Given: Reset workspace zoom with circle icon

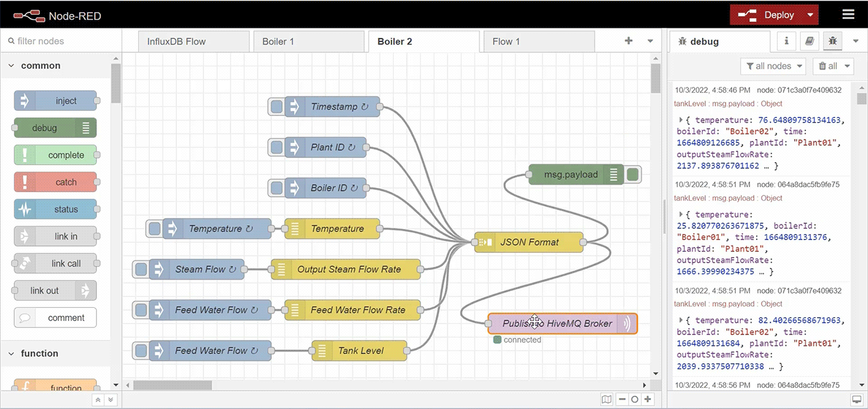Looking at the screenshot, I should tap(635, 400).
